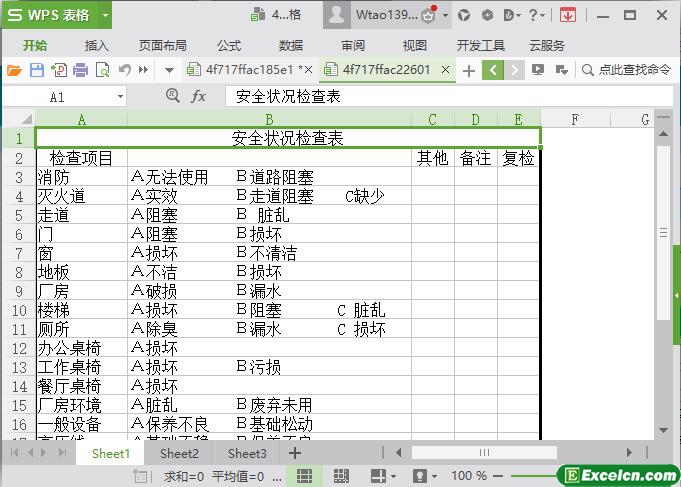Click the undo arrow icon

coord(124,69)
